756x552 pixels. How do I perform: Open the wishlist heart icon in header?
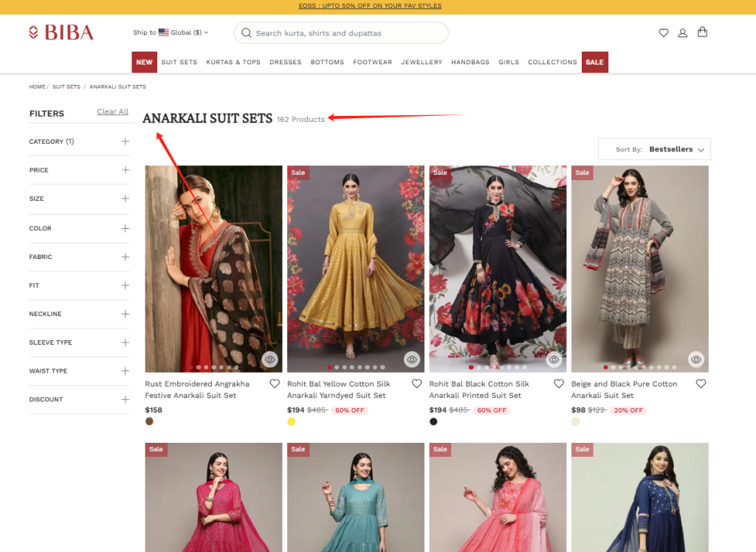tap(663, 32)
